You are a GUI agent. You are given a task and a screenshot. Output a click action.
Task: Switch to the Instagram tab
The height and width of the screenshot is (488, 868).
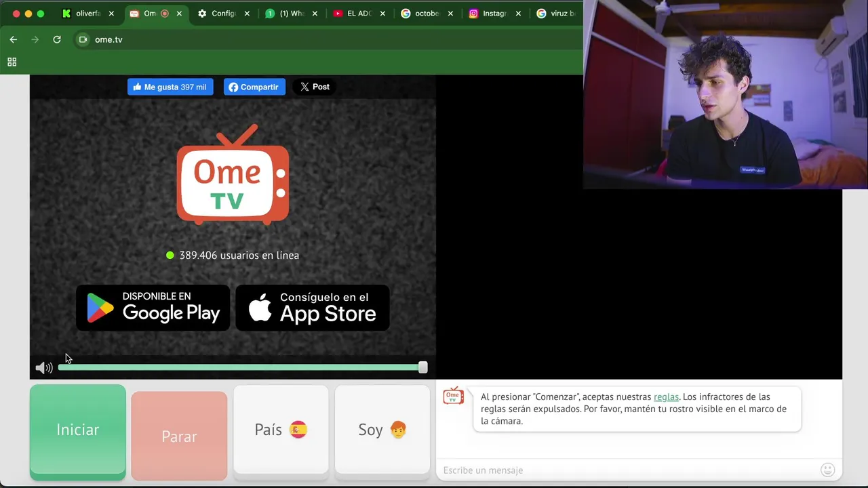(x=495, y=14)
